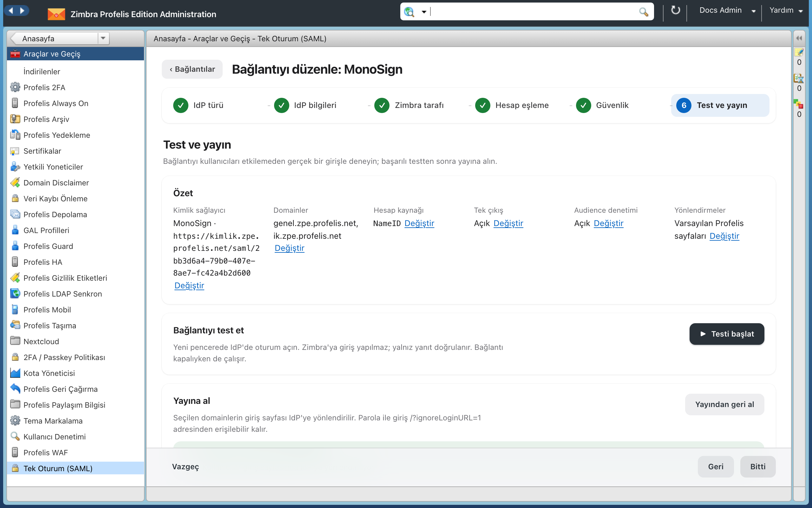The height and width of the screenshot is (508, 812).
Task: Focus the top search input field
Action: (534, 12)
